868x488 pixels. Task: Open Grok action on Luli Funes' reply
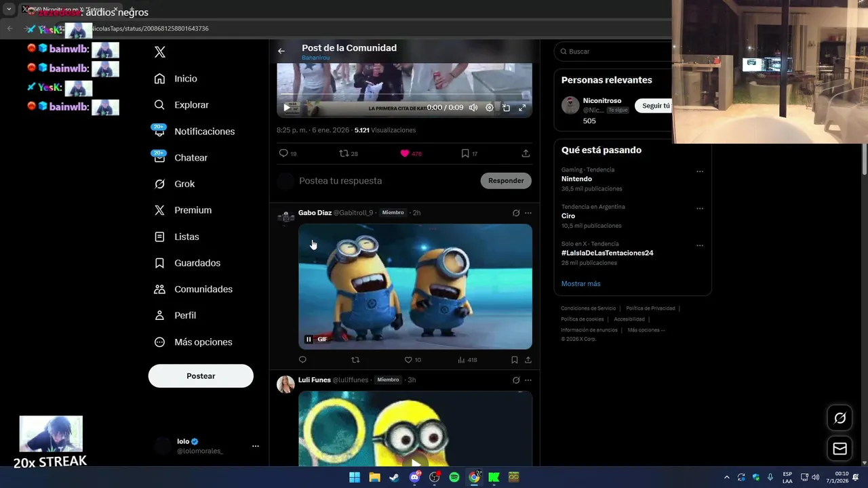[516, 380]
